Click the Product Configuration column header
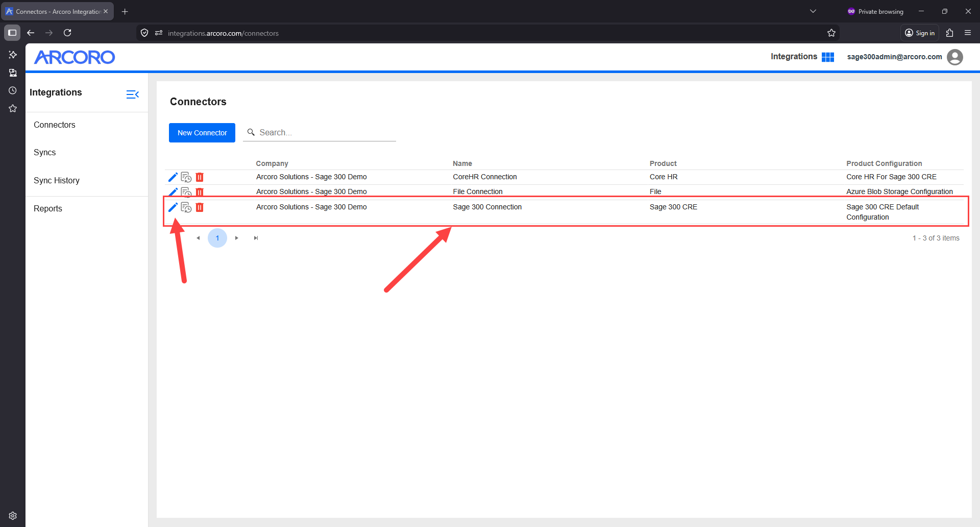Image resolution: width=980 pixels, height=527 pixels. 884,163
